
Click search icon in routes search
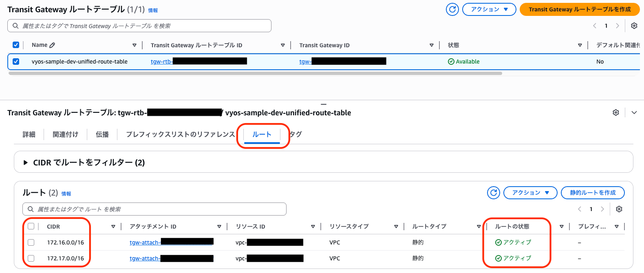click(31, 209)
